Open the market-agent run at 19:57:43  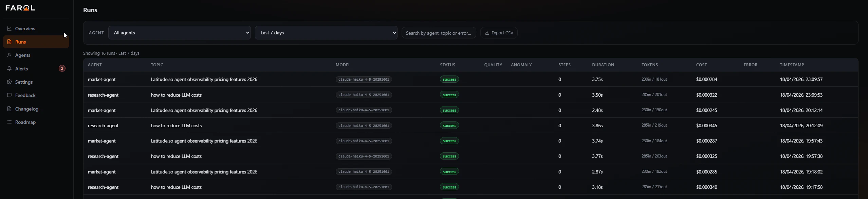[470, 141]
